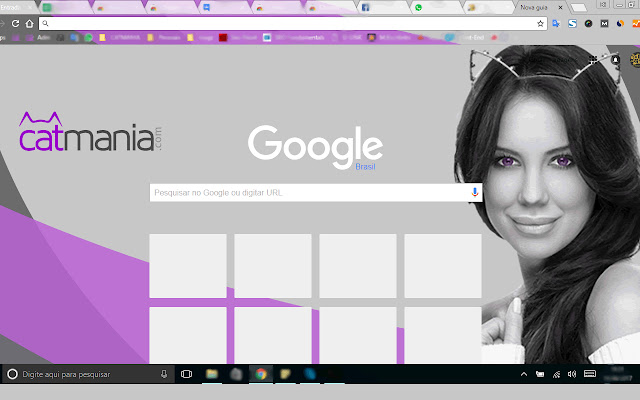The width and height of the screenshot is (640, 400).
Task: Open the Cortana circle icon
Action: pyautogui.click(x=12, y=374)
